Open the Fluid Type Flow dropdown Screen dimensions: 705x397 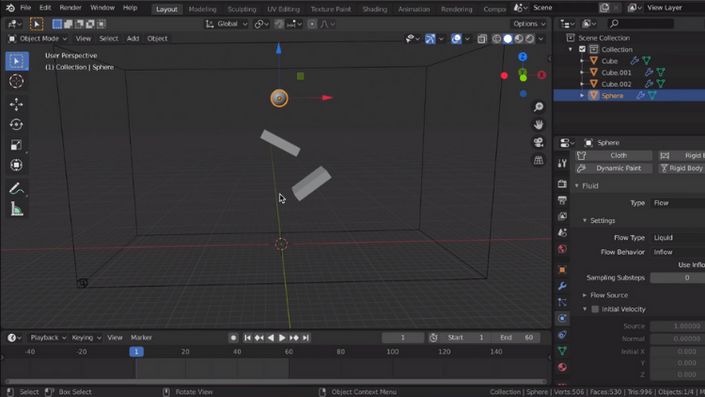point(678,203)
